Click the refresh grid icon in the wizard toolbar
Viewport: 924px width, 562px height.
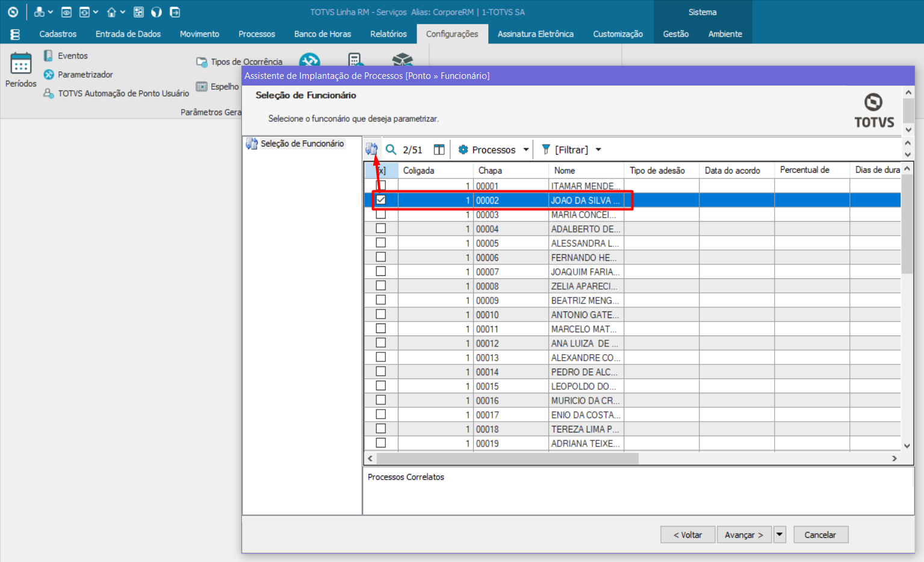pyautogui.click(x=371, y=149)
